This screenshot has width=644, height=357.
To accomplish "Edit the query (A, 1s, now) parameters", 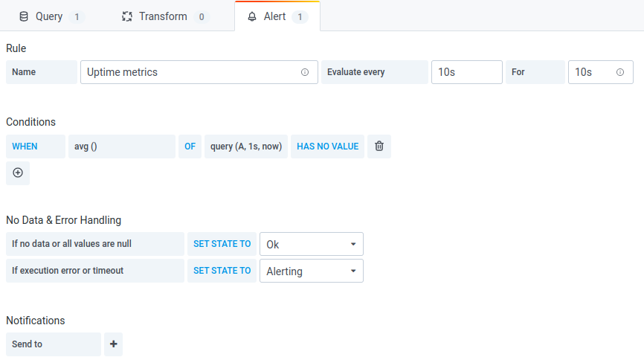I will point(246,147).
